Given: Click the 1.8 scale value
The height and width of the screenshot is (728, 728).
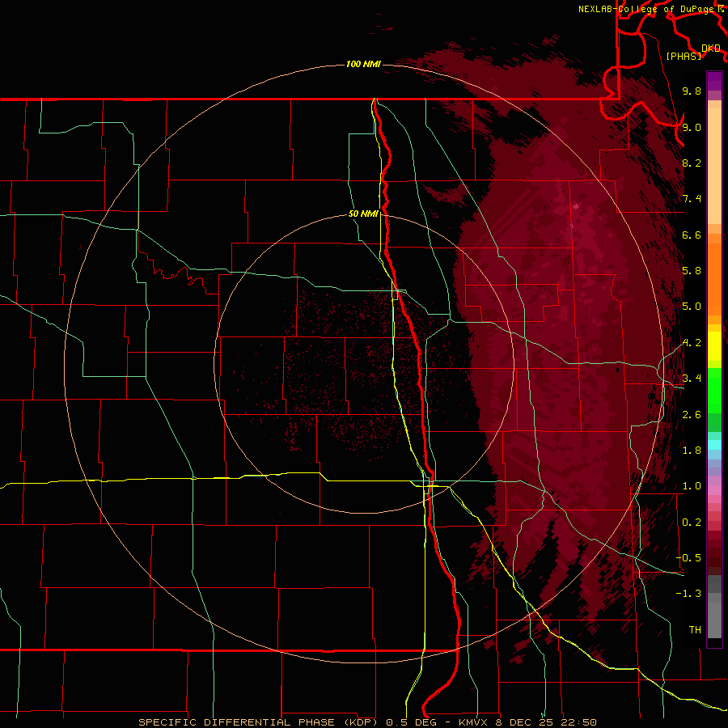Looking at the screenshot, I should click(692, 450).
